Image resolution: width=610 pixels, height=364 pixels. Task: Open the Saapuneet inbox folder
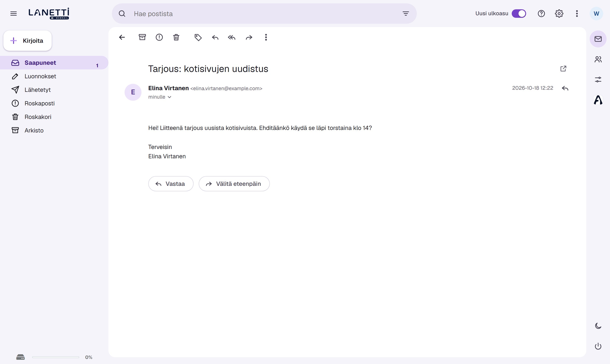[x=54, y=63]
